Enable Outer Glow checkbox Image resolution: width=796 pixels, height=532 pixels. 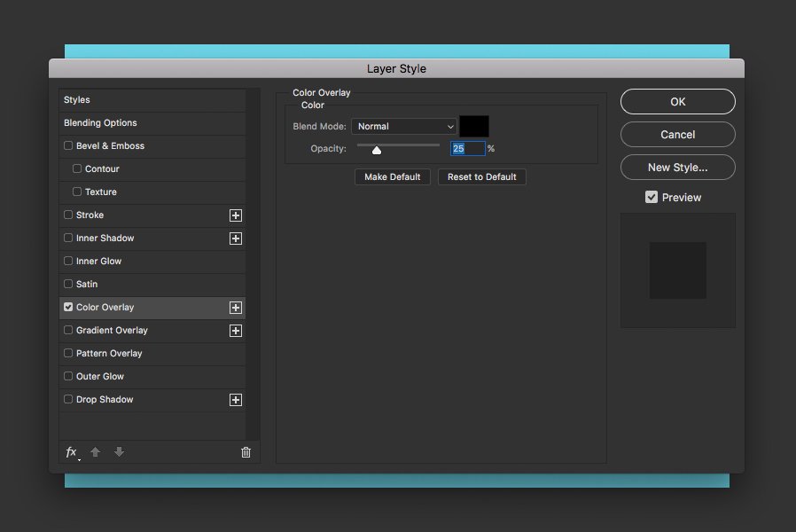click(x=68, y=376)
